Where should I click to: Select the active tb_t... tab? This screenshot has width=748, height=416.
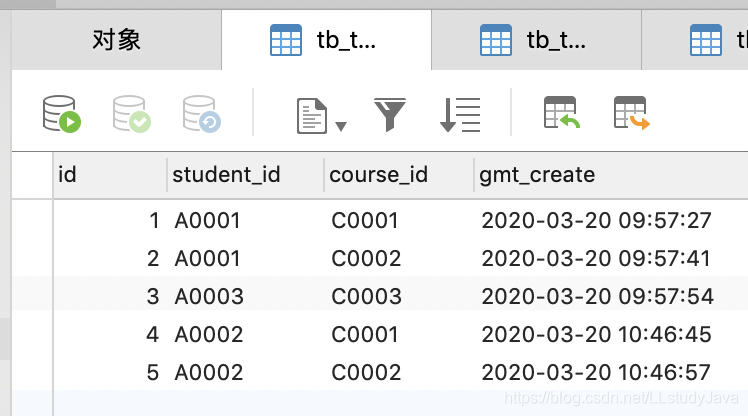click(x=326, y=40)
